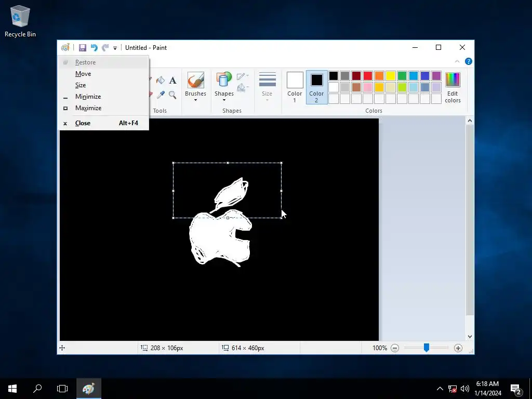Pick the purple color swatch
This screenshot has width=532, height=399.
(436, 76)
